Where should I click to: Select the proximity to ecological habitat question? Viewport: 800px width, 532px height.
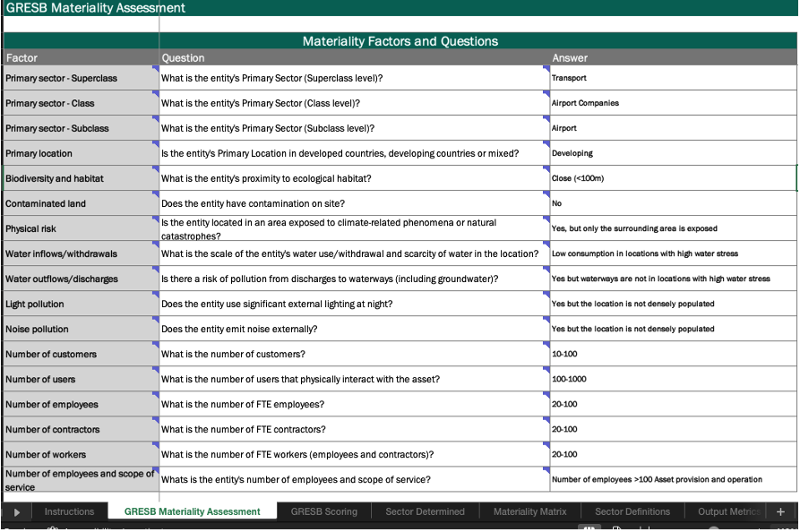click(x=355, y=178)
